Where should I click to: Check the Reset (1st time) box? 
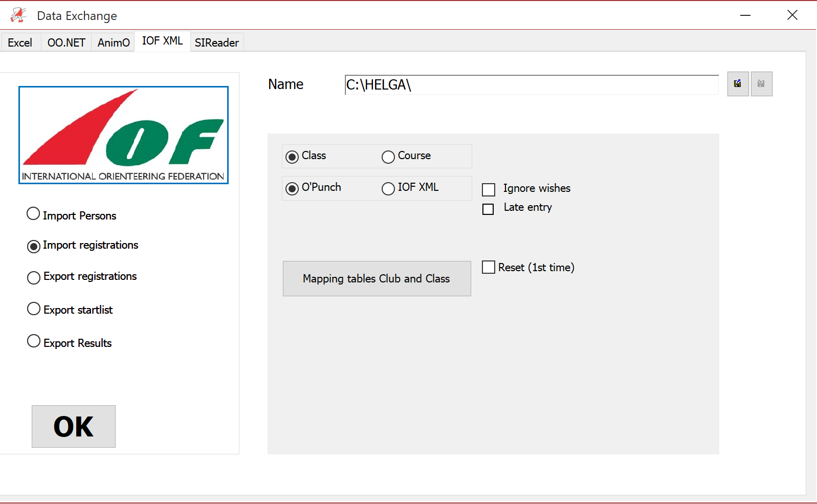(489, 267)
